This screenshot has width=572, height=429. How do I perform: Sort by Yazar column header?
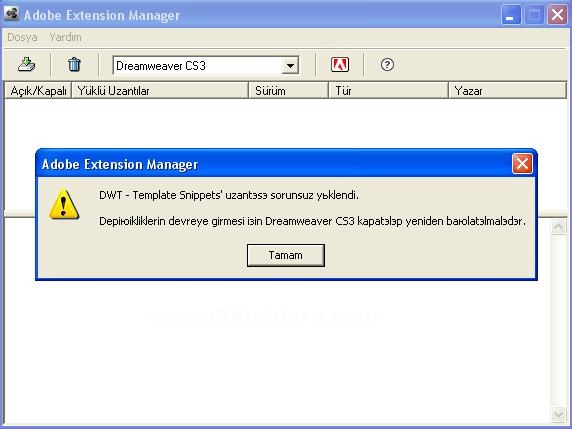(507, 91)
